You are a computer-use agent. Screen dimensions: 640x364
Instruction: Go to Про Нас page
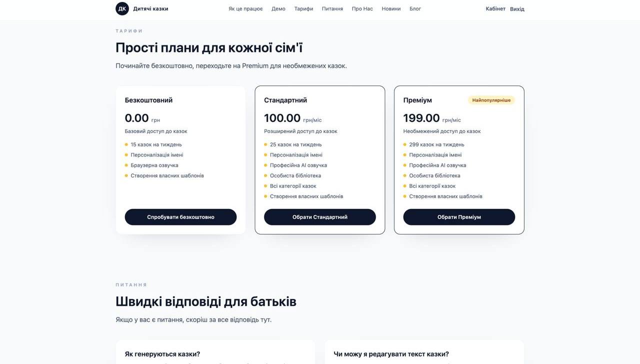click(x=362, y=8)
